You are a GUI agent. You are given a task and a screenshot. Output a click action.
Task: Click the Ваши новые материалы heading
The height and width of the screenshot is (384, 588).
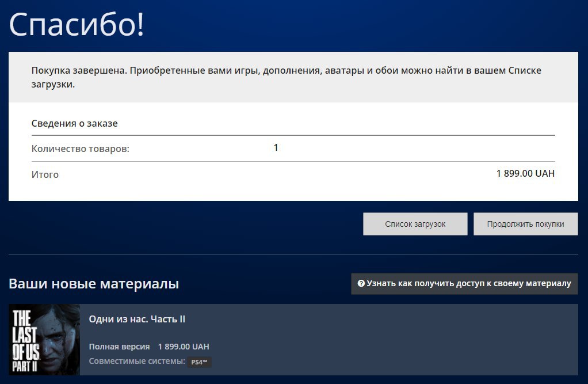pos(94,284)
